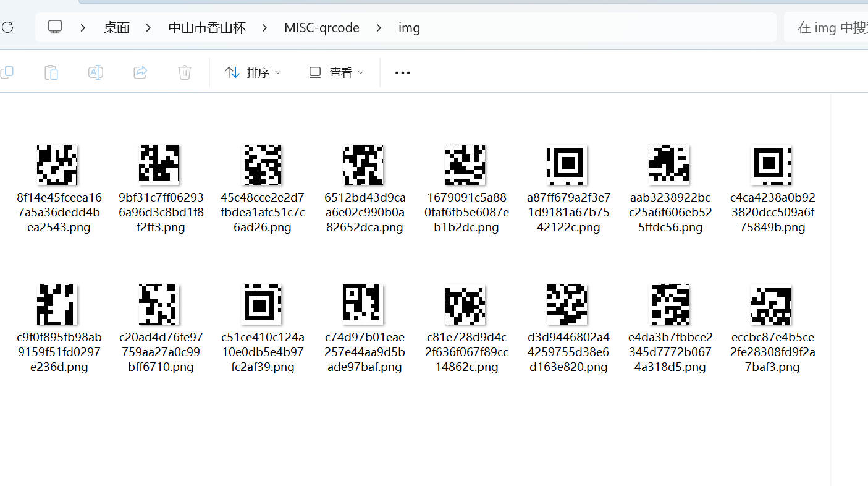
Task: Click filename text aab3238922bcc25a6f606eb525ffdc56.png
Action: [x=670, y=213]
